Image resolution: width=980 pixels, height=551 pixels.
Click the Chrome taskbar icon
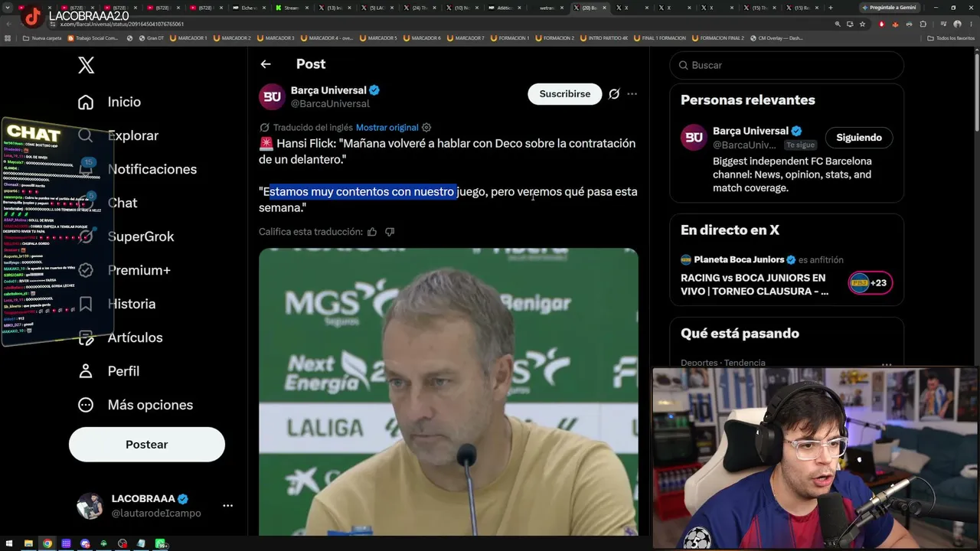(47, 543)
